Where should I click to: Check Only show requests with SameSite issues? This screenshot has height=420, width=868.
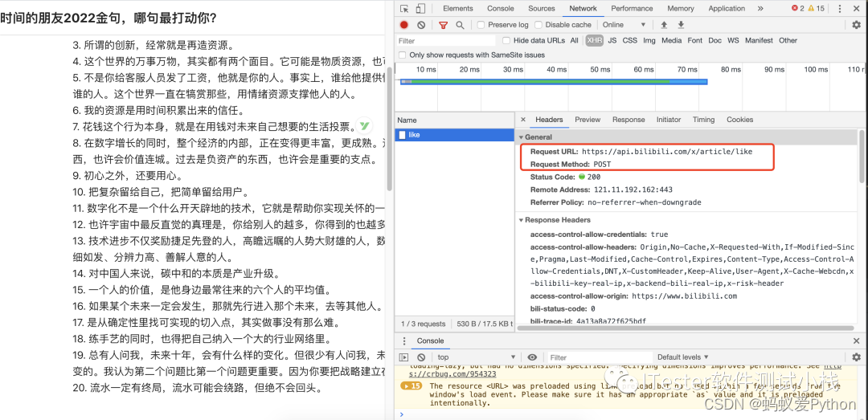tap(403, 55)
